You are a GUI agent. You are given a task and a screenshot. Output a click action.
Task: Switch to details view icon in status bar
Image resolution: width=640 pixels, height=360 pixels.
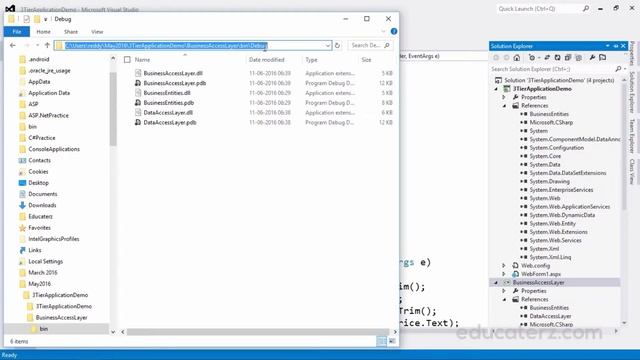[382, 341]
